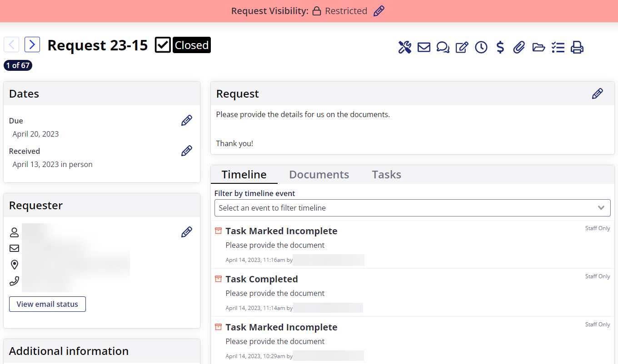Click the requester email envelope icon

click(x=15, y=248)
